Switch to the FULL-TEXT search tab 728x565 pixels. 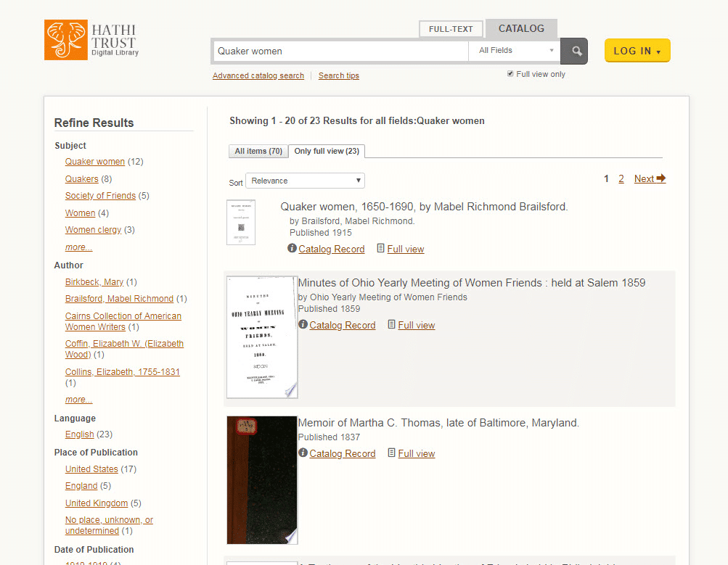pyautogui.click(x=450, y=29)
